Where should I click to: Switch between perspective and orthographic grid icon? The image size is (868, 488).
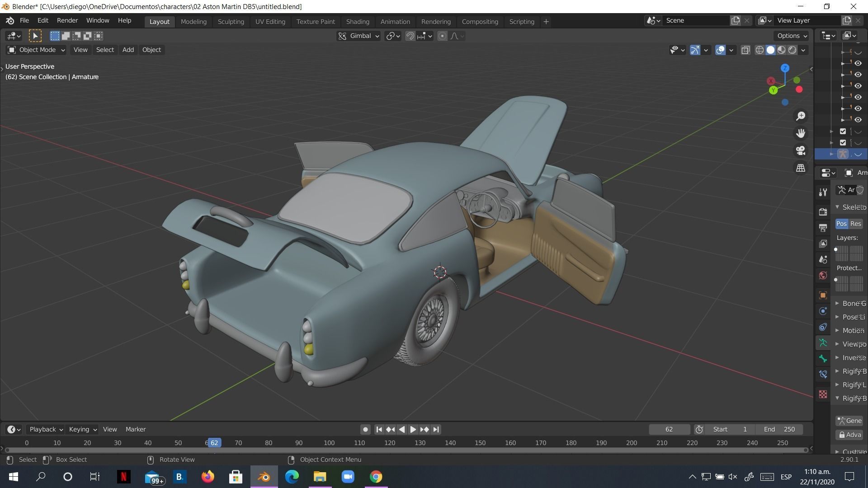tap(801, 168)
